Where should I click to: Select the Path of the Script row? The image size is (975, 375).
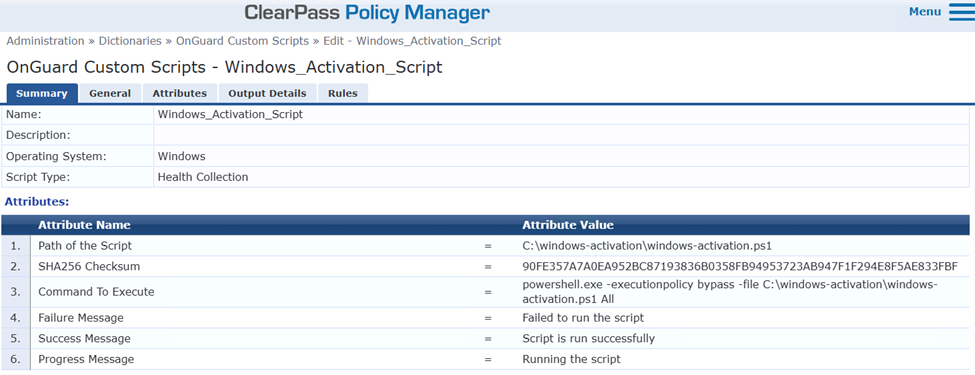click(485, 246)
